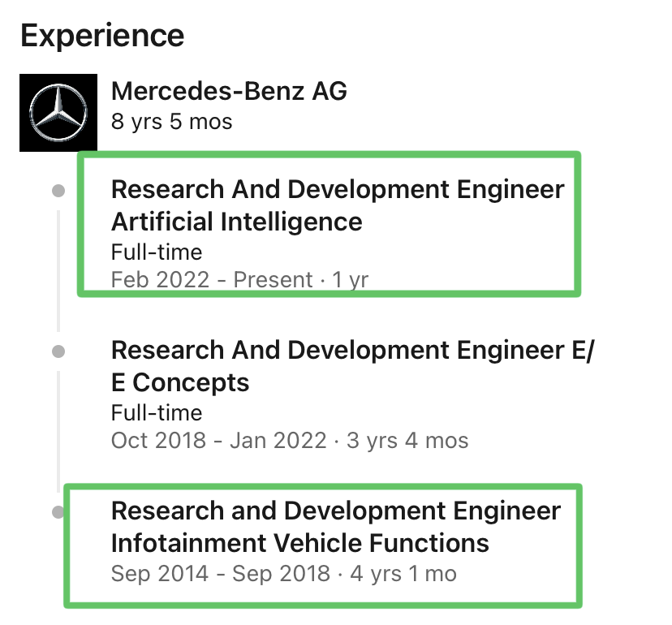Click the timeline line below the first bullet
672x625 pixels.
click(x=58, y=268)
